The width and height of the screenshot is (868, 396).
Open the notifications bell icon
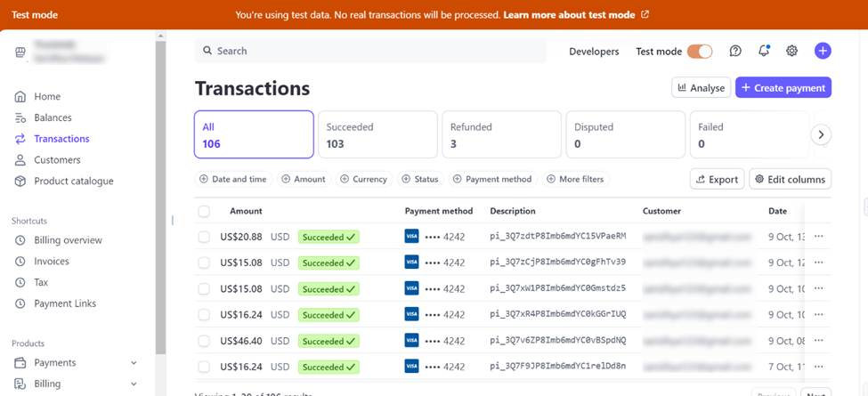(x=764, y=52)
